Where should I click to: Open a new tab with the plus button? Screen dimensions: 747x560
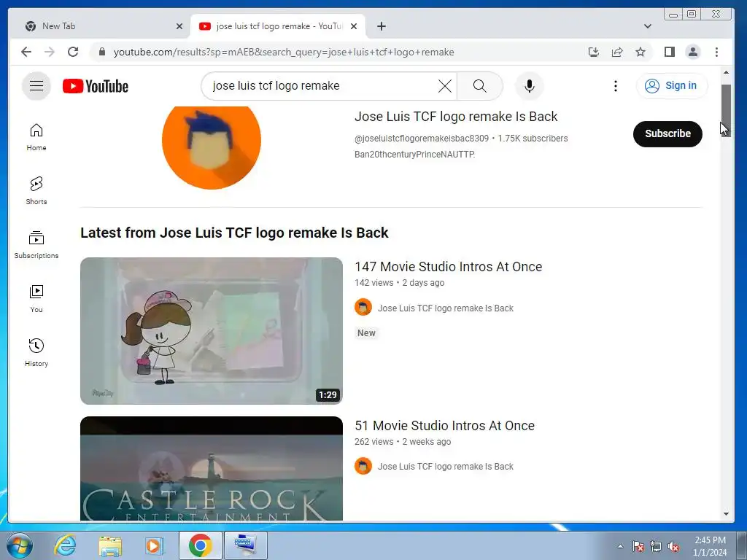click(x=381, y=26)
